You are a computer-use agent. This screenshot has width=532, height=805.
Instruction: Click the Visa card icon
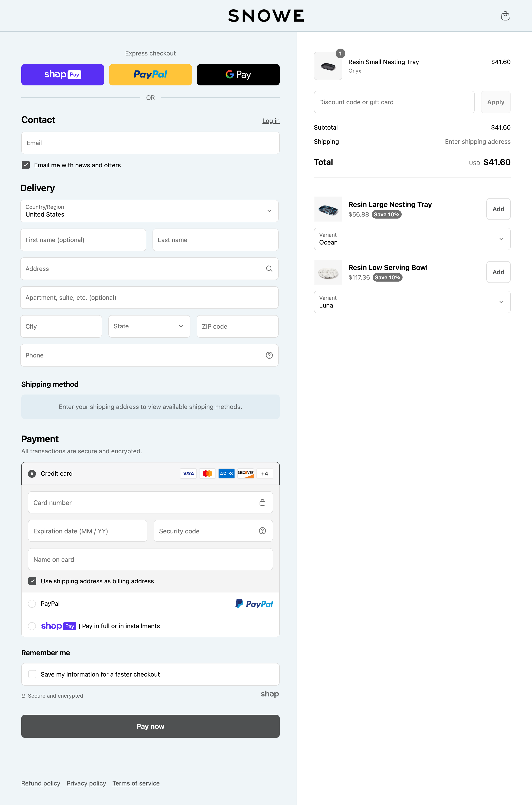click(188, 473)
